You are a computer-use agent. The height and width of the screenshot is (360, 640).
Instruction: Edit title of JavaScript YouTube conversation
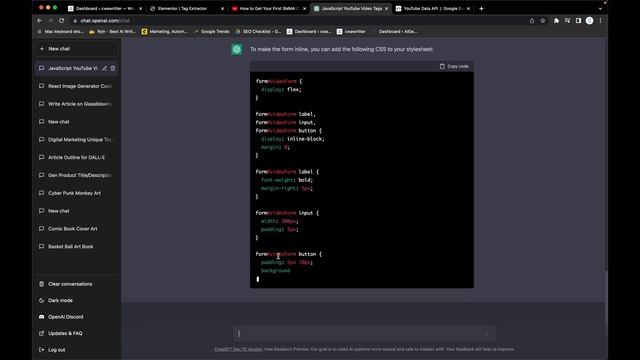(104, 68)
